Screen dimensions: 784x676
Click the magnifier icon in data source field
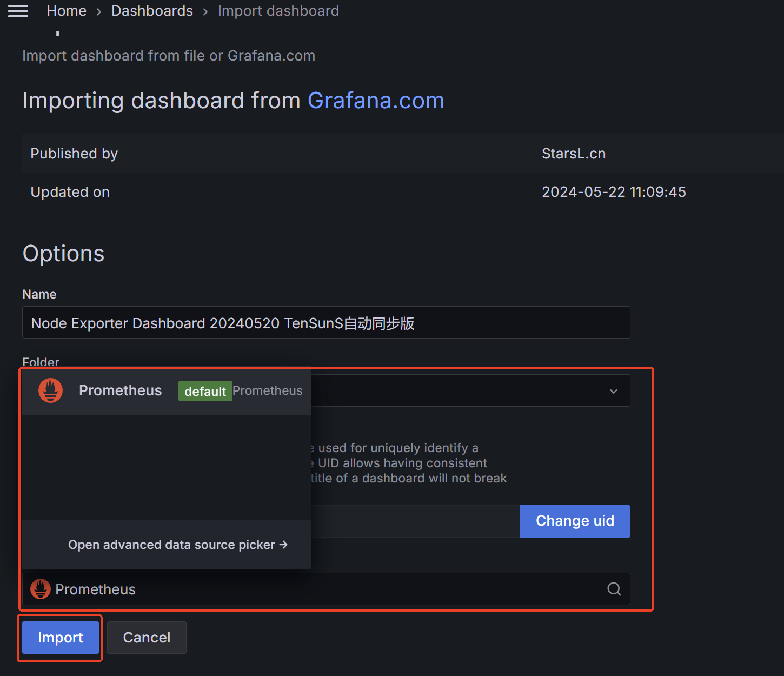(x=614, y=589)
